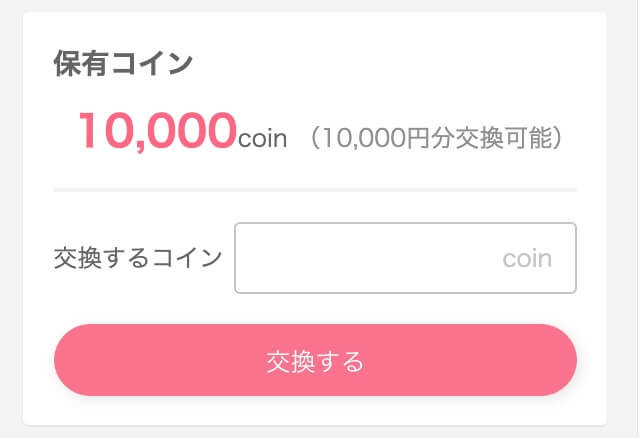Click the コイン part of the card heading
The image size is (640, 438).
tap(157, 64)
